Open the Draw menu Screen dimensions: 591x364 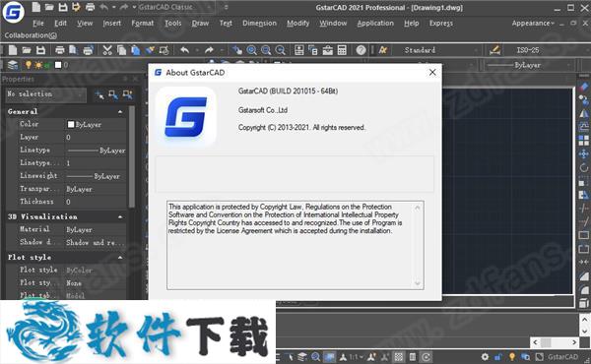point(200,23)
